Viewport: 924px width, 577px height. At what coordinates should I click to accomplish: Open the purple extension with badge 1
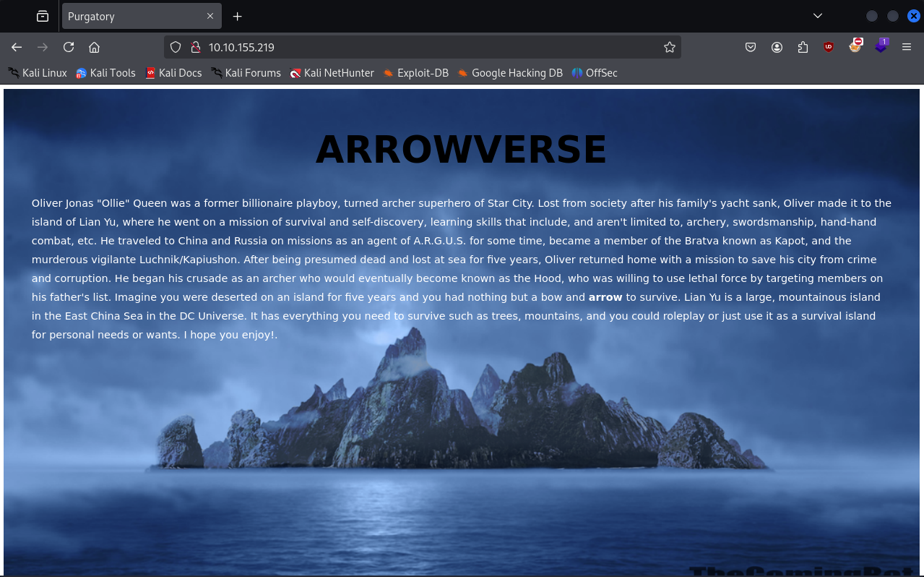coord(881,46)
